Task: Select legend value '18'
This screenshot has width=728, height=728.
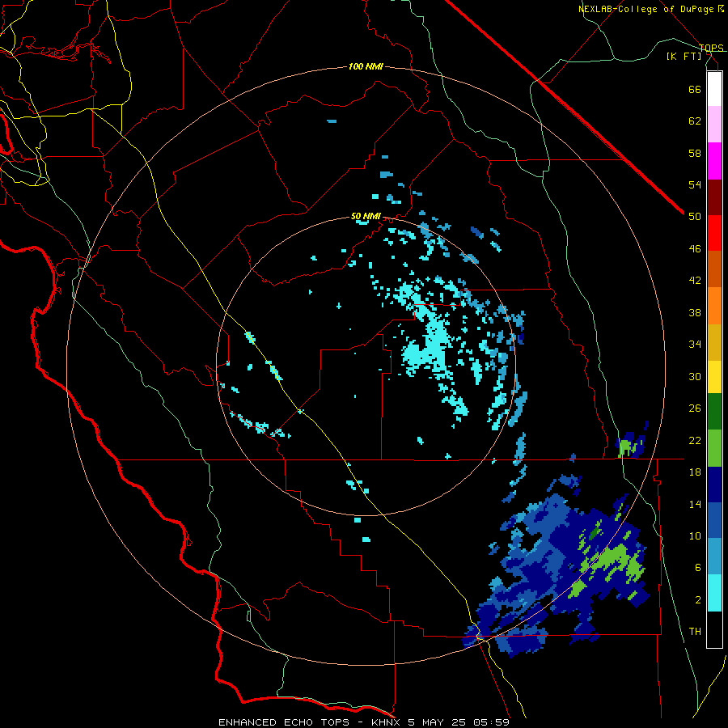Action: pos(695,472)
